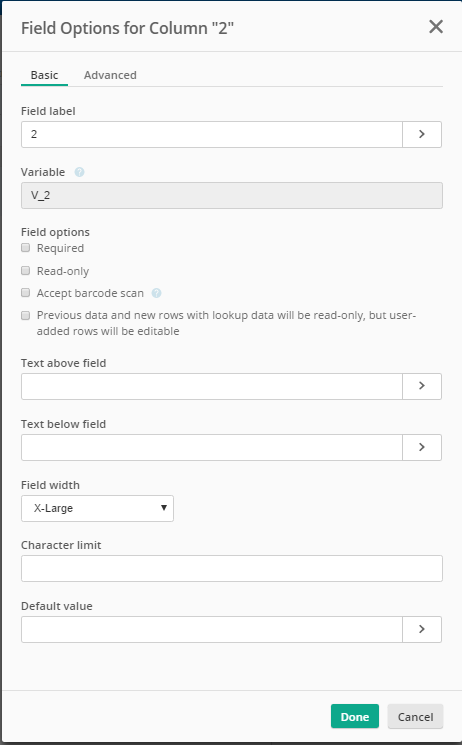Select the Basic tab
Image resolution: width=462 pixels, height=745 pixels.
click(44, 75)
